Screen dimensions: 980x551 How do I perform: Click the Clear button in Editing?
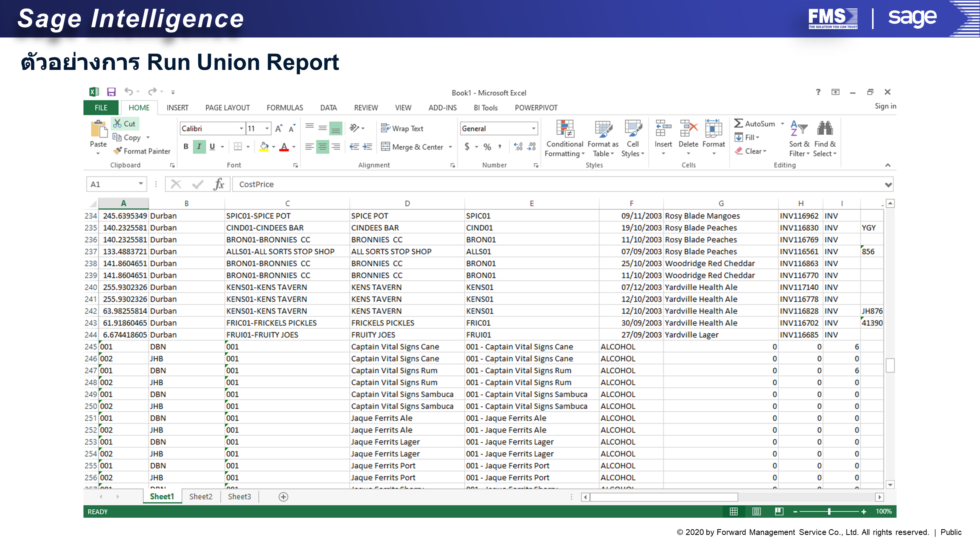(751, 151)
